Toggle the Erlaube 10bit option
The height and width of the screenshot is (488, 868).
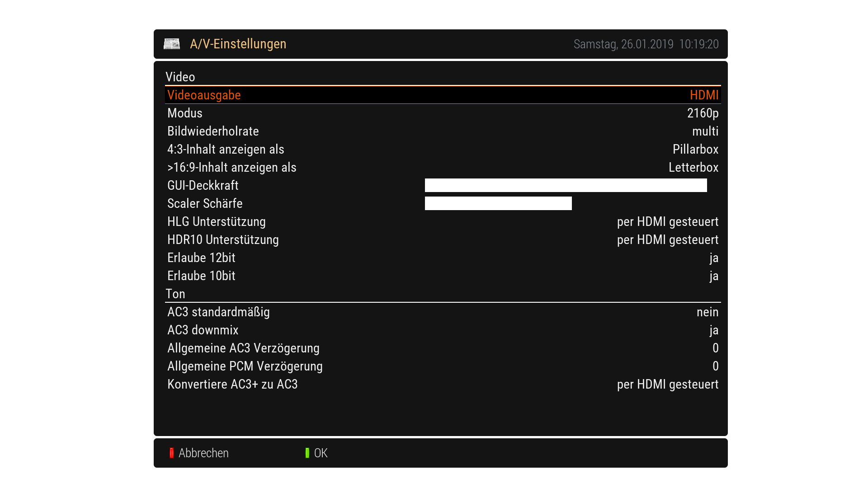pyautogui.click(x=713, y=276)
